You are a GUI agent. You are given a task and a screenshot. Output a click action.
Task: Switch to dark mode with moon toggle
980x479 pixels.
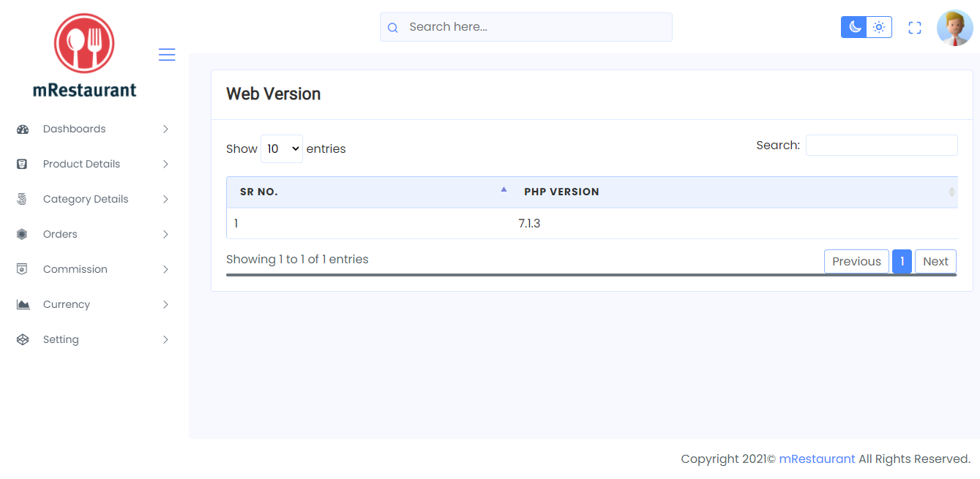854,27
